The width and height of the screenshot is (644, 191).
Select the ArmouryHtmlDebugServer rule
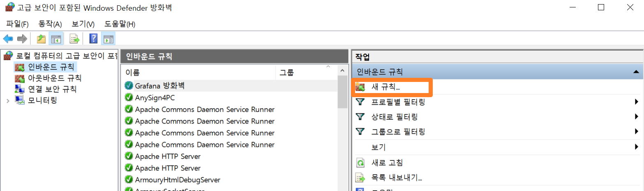coord(230,180)
